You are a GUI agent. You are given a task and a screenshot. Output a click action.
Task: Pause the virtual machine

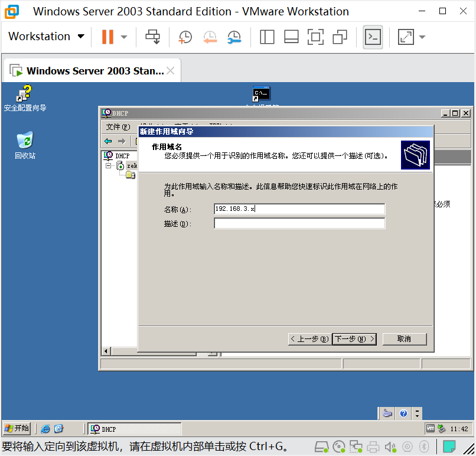(x=107, y=37)
